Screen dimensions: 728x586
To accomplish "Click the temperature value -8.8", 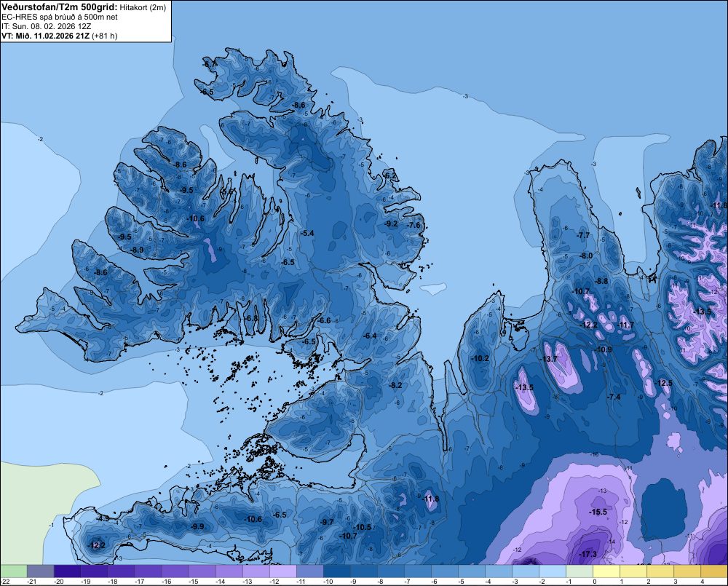I will pyautogui.click(x=601, y=282).
